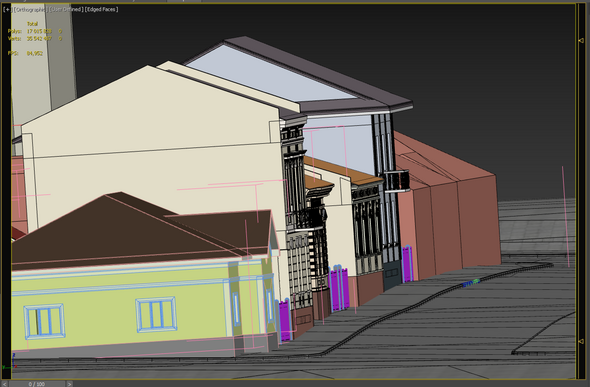
Task: Select the blue-green marker on the curved road
Action: 471,283
